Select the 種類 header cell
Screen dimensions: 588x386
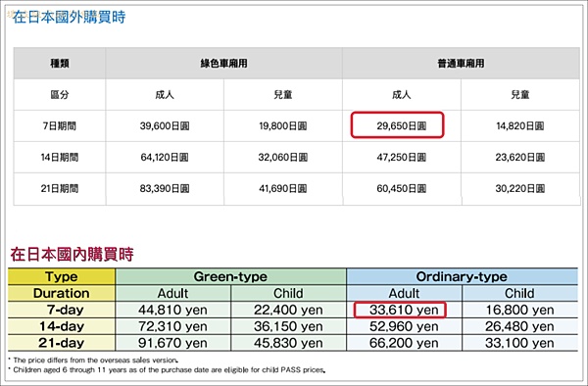coord(60,64)
